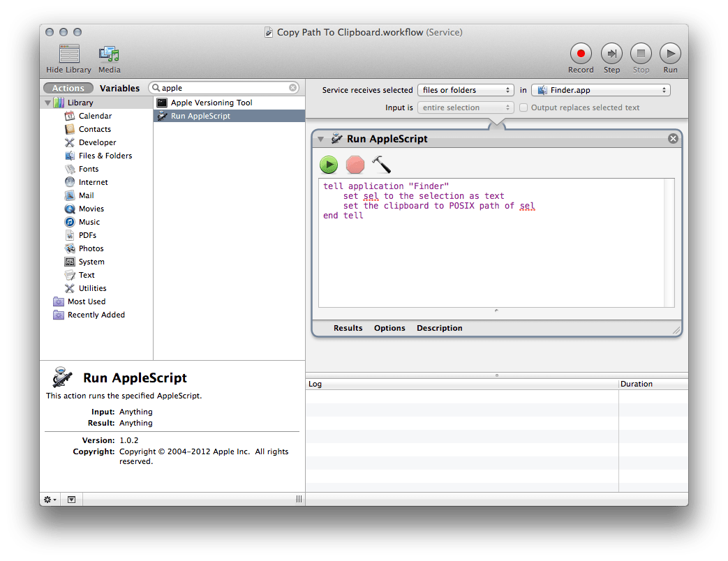Viewport: 728px width, 561px height.
Task: Select the Utilities library category
Action: tap(92, 289)
